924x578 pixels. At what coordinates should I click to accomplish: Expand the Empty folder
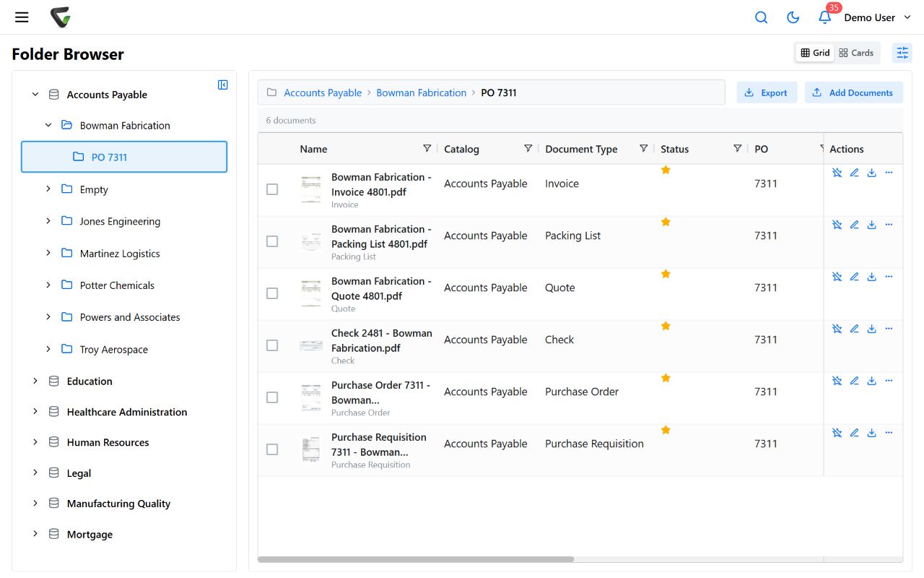[48, 189]
